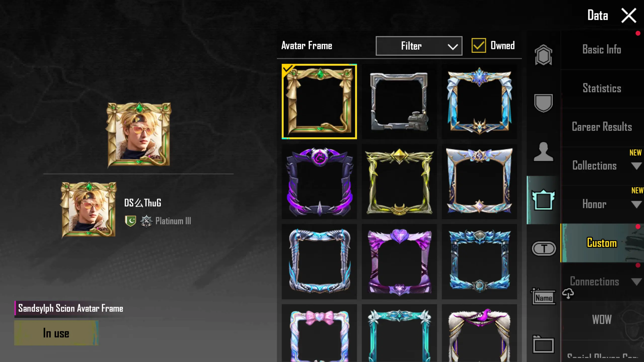Click the Name card icon
Screen dimensions: 644x362
tap(544, 297)
